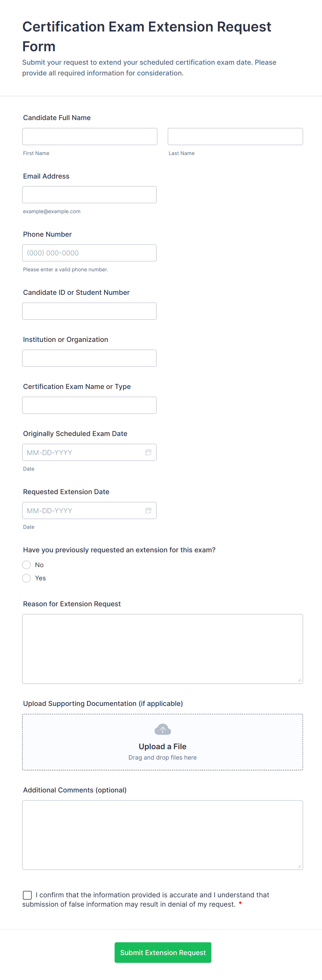Click Candidate ID or Student Number field
The image size is (322, 980).
tap(89, 311)
